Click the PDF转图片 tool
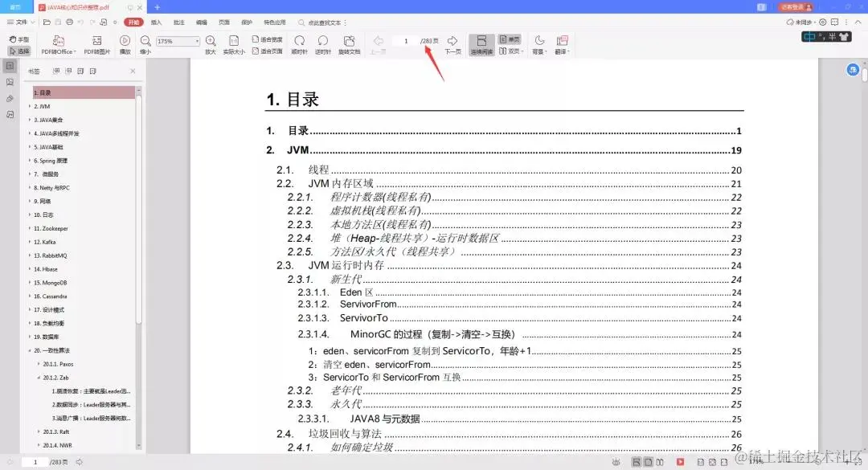Image resolution: width=868 pixels, height=470 pixels. (x=96, y=44)
